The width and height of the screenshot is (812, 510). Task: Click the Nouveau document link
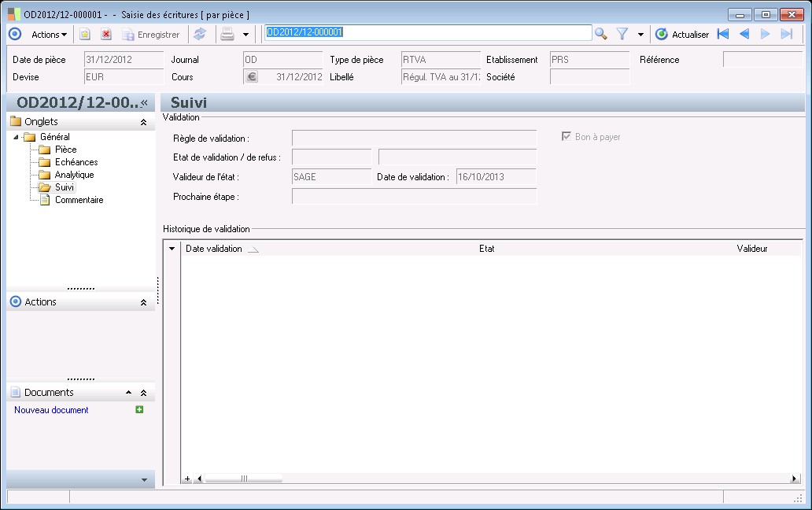pos(51,410)
